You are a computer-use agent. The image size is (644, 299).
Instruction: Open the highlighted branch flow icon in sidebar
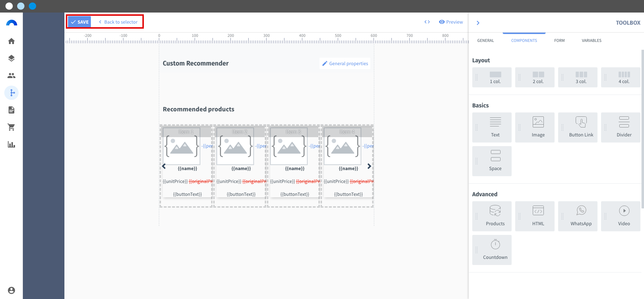(11, 93)
